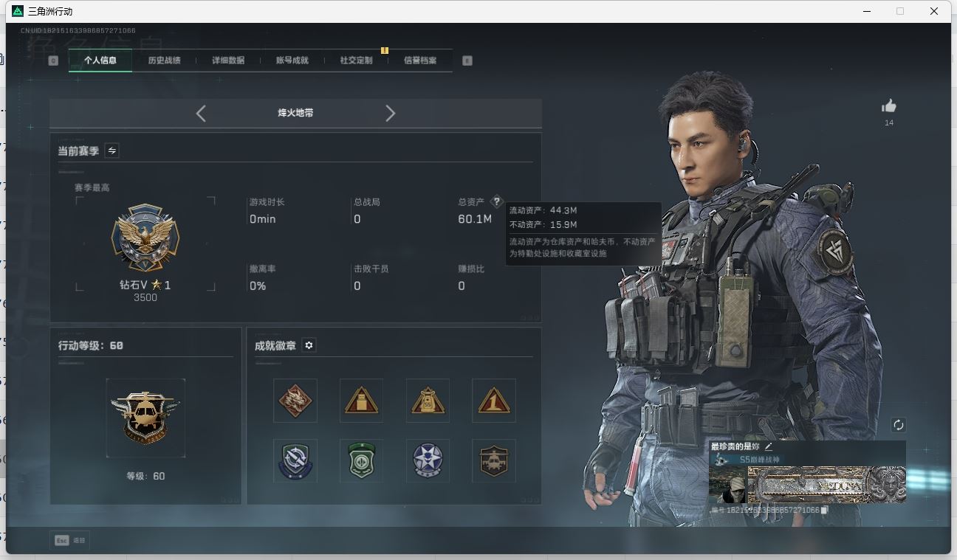The width and height of the screenshot is (957, 560).
Task: Select the dragon head achievement badge
Action: click(295, 401)
